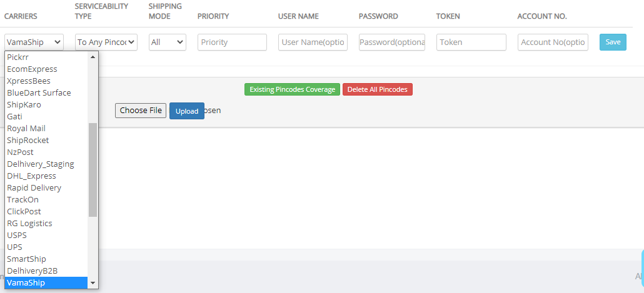This screenshot has width=644, height=293.
Task: Click Delete All Pincodes button
Action: click(378, 89)
